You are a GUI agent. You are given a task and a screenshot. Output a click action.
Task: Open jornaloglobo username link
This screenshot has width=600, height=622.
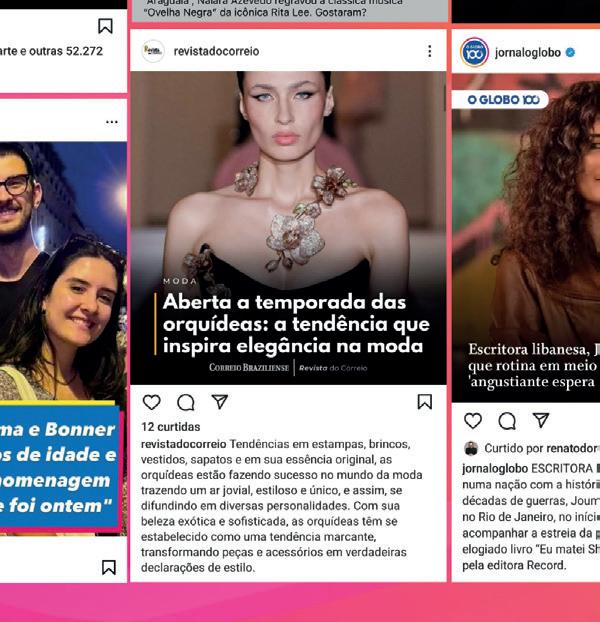[x=528, y=52]
